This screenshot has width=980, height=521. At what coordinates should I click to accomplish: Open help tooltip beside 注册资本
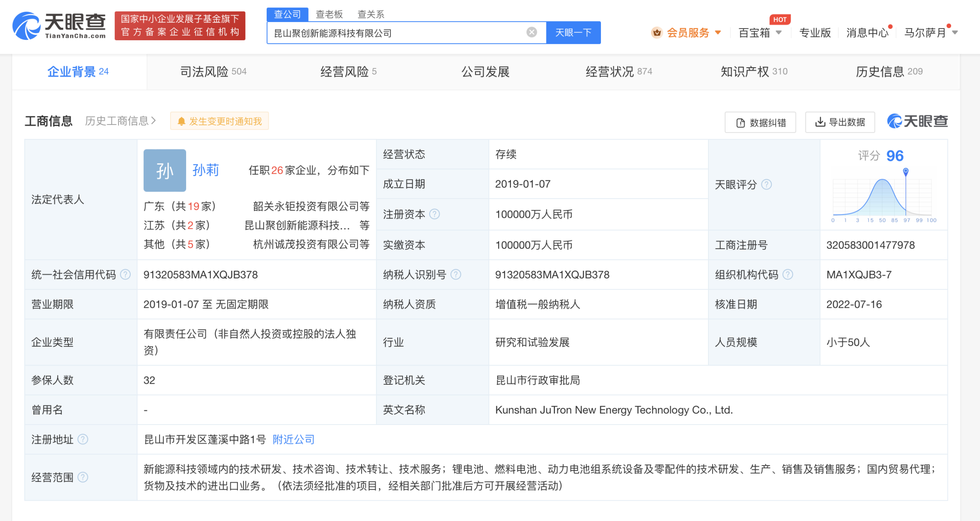tap(435, 215)
